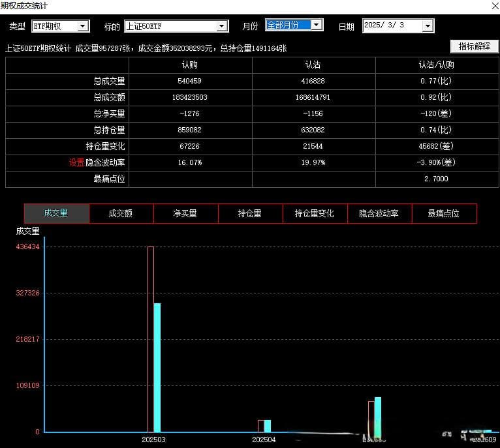
Task: Switch to the 净买量 tab
Action: (186, 213)
